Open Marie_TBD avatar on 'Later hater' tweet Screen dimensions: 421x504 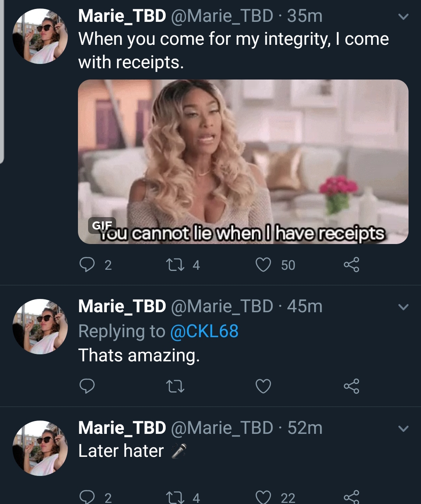(40, 448)
